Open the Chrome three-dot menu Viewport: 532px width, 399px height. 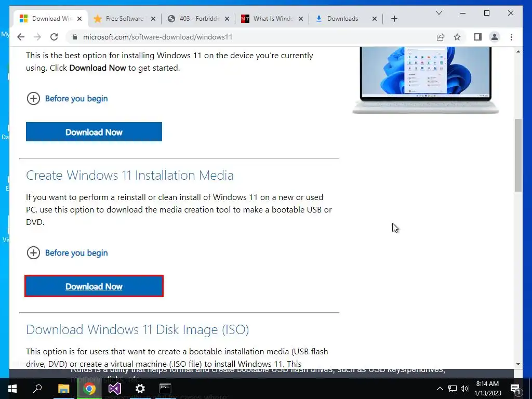(x=511, y=37)
